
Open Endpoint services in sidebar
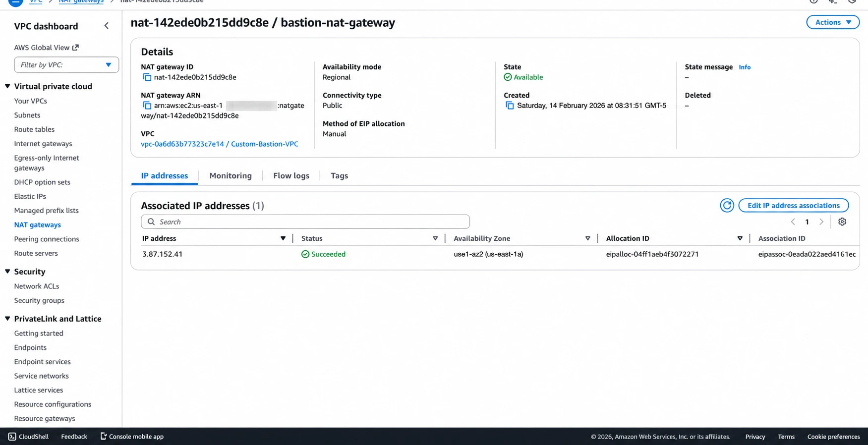click(x=43, y=362)
